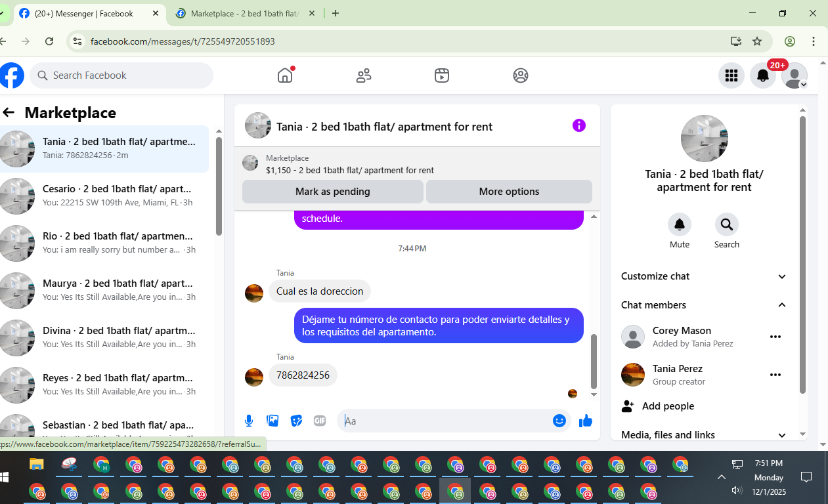Image resolution: width=828 pixels, height=504 pixels.
Task: Open the notifications bell with 20+ badge
Action: point(763,75)
